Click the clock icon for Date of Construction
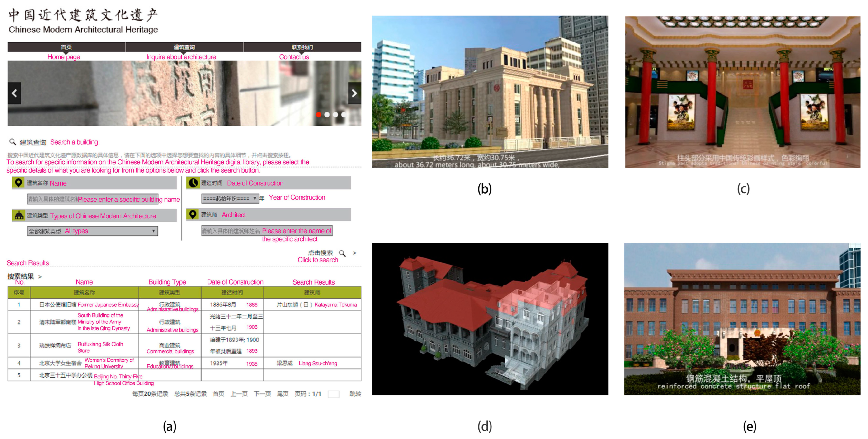This screenshot has width=868, height=439. [193, 183]
